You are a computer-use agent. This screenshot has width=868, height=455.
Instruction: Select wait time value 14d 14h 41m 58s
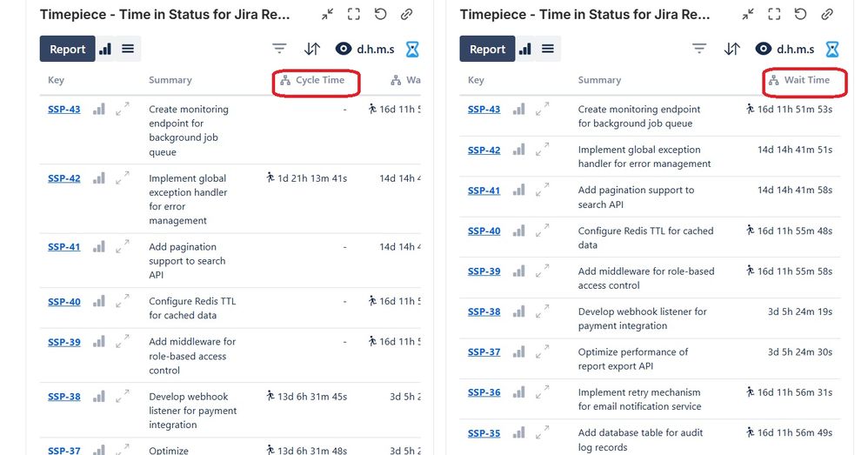[x=795, y=191]
